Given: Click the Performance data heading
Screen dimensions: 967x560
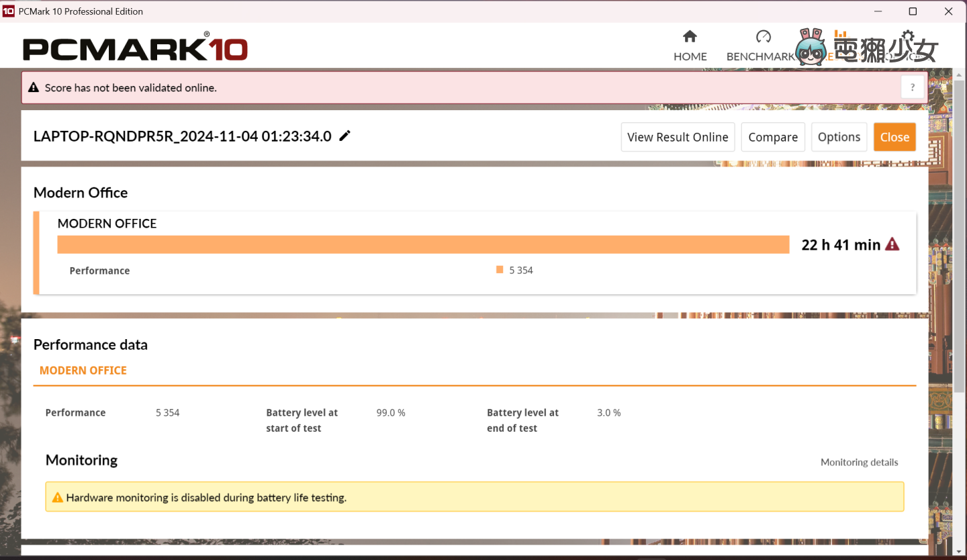Looking at the screenshot, I should [91, 344].
